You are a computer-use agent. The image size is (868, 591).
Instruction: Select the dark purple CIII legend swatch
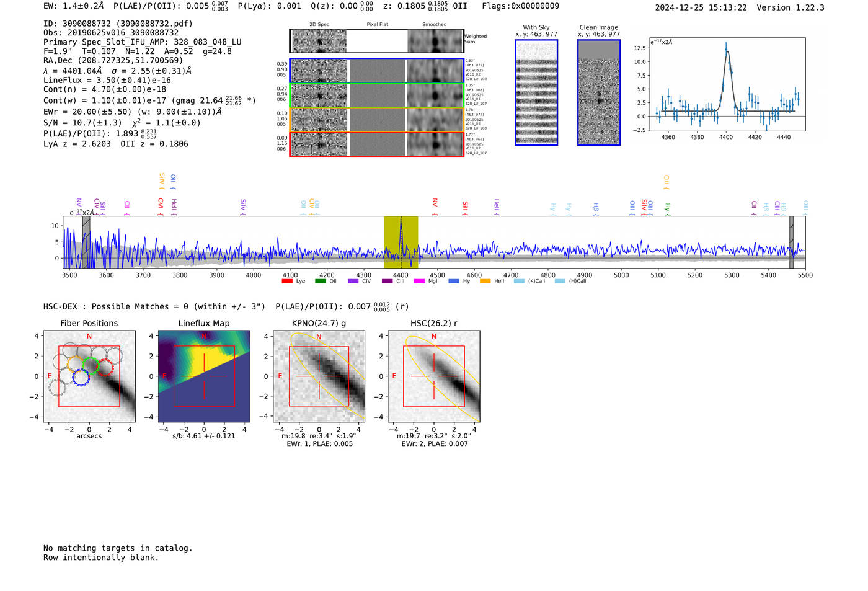click(x=387, y=281)
